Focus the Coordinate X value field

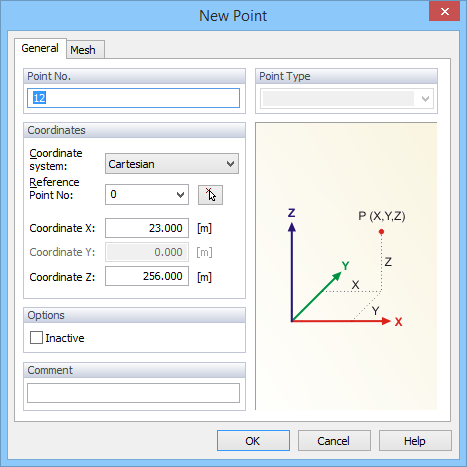coord(147,228)
